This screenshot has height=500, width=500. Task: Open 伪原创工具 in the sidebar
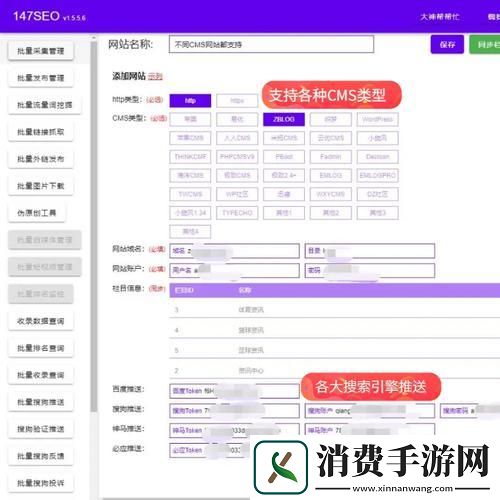(37, 213)
